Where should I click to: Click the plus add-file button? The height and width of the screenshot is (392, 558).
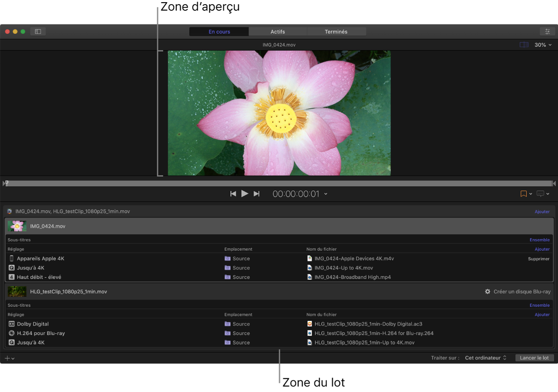click(x=7, y=358)
